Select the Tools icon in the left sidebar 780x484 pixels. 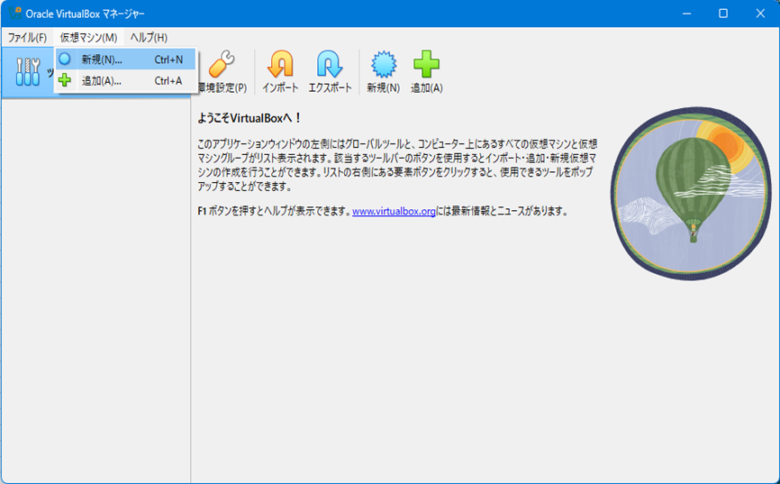pos(28,73)
